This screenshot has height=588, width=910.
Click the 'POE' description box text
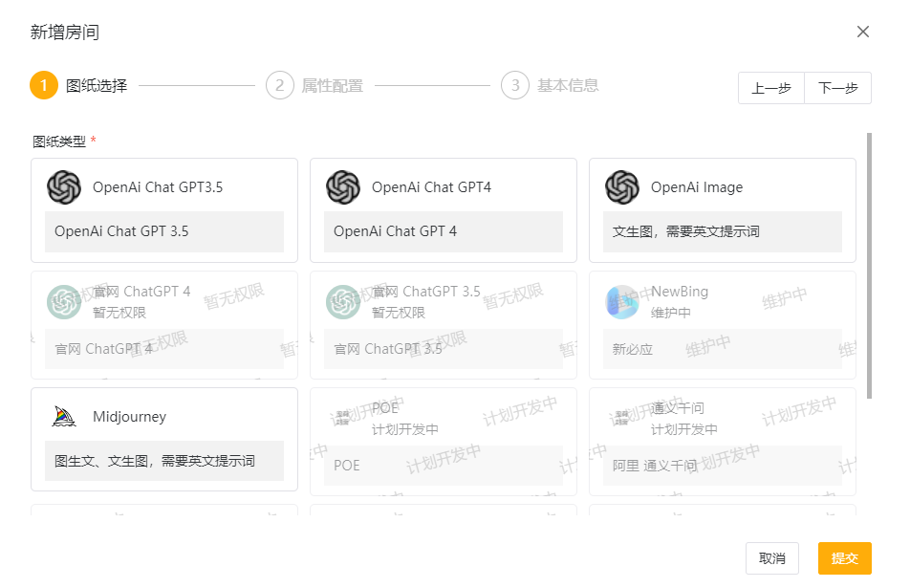coord(346,466)
